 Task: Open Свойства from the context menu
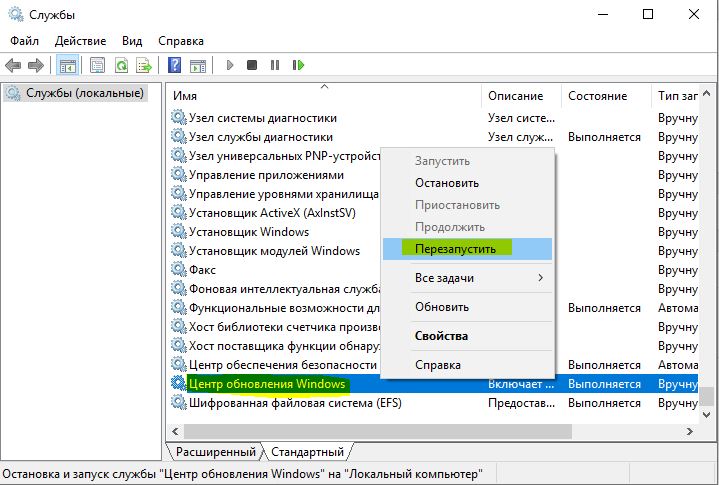467,336
